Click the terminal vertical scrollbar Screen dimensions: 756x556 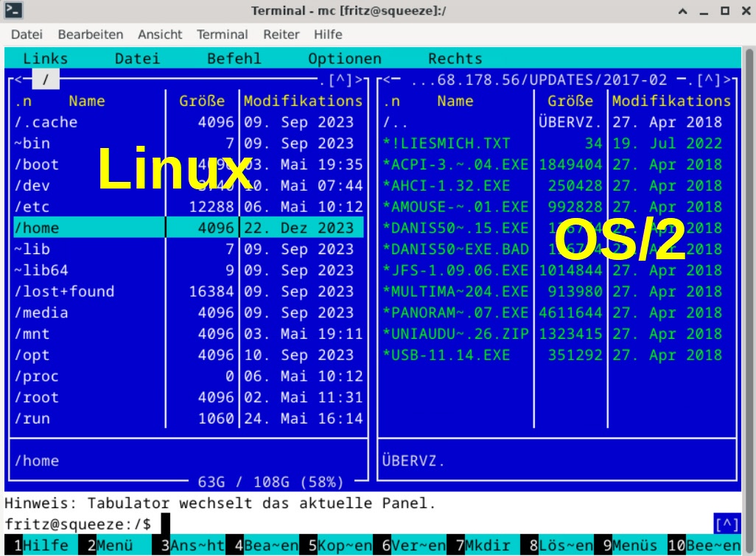pyautogui.click(x=749, y=301)
